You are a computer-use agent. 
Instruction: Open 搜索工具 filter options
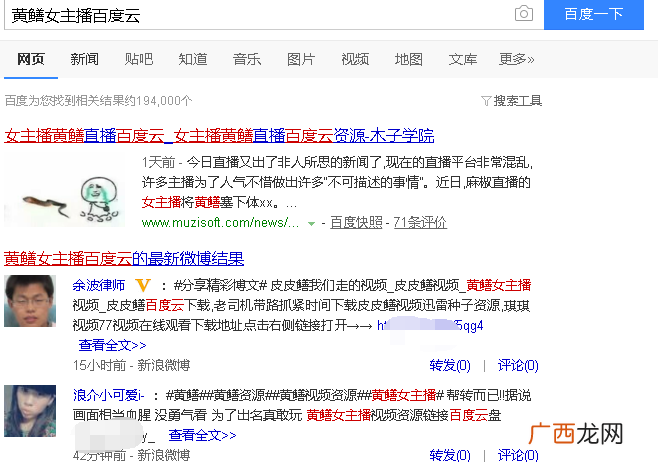(x=517, y=101)
